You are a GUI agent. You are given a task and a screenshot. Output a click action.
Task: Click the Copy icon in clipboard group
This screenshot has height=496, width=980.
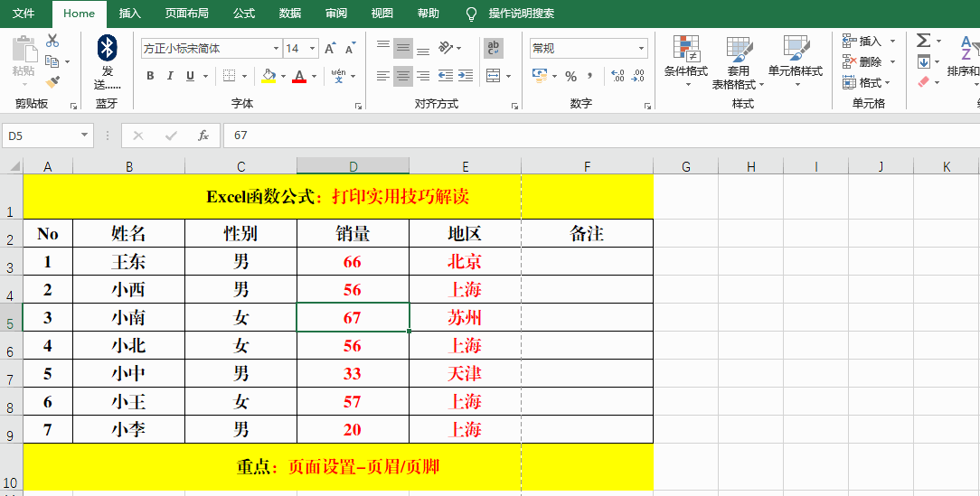click(52, 61)
